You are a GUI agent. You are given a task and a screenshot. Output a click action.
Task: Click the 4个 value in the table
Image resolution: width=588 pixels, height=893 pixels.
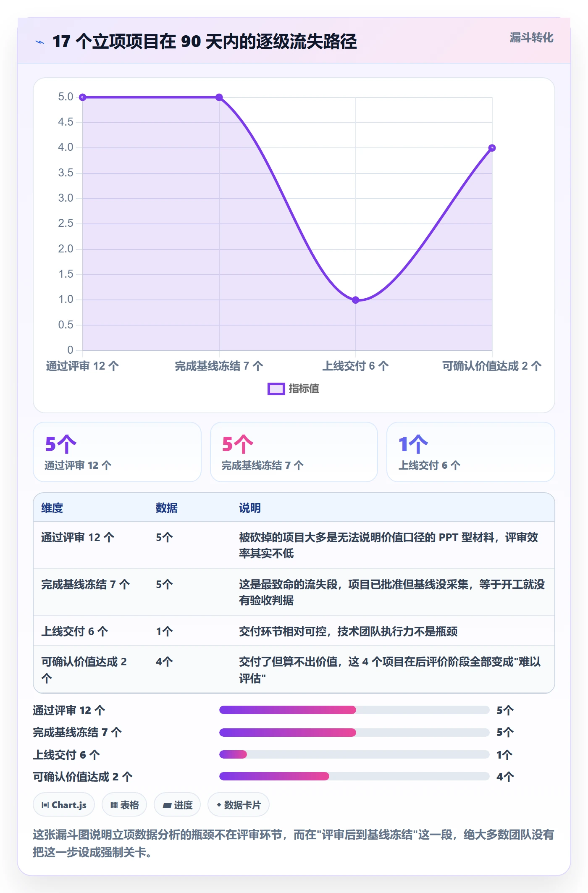(x=164, y=662)
